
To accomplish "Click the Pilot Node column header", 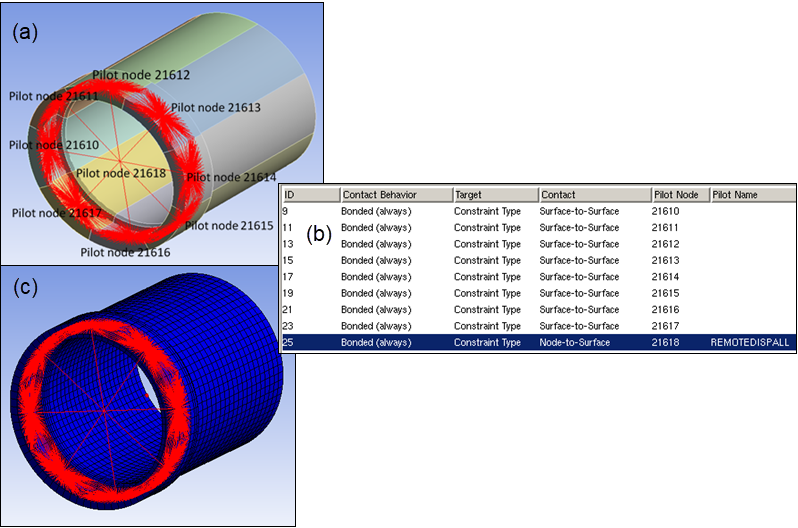I will point(680,194).
